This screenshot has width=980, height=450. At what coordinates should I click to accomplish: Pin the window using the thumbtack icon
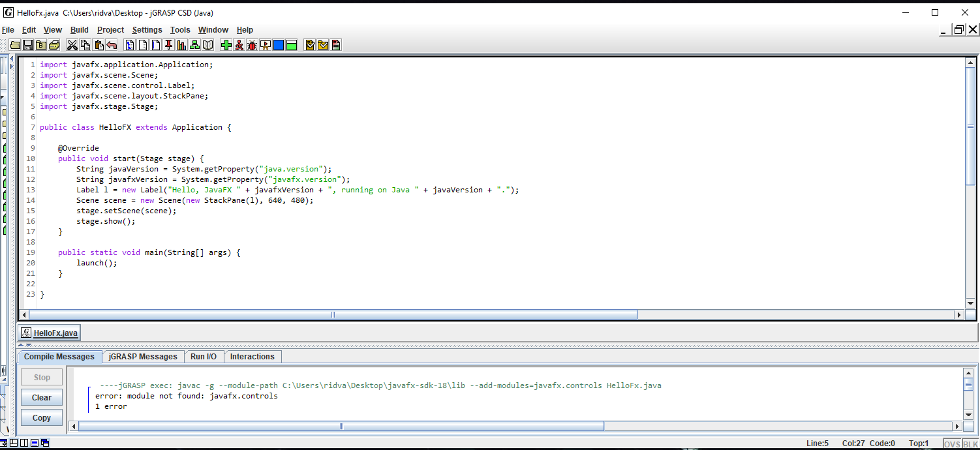[x=169, y=44]
